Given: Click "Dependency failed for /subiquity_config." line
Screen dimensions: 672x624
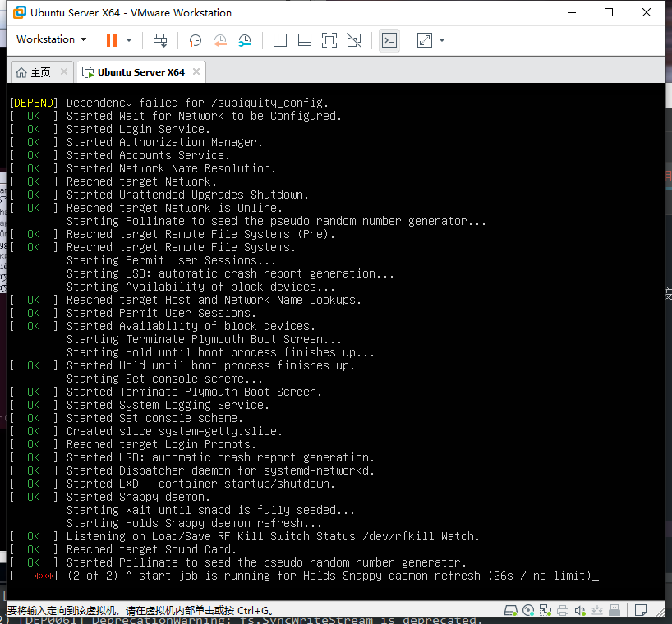Looking at the screenshot, I should (197, 103).
